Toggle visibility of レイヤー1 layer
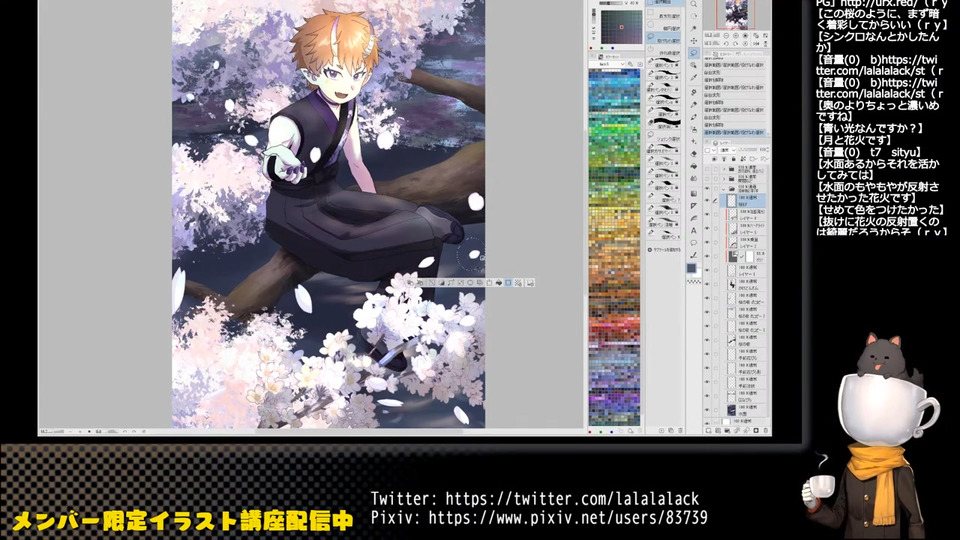Viewport: 960px width, 540px height. (x=707, y=270)
